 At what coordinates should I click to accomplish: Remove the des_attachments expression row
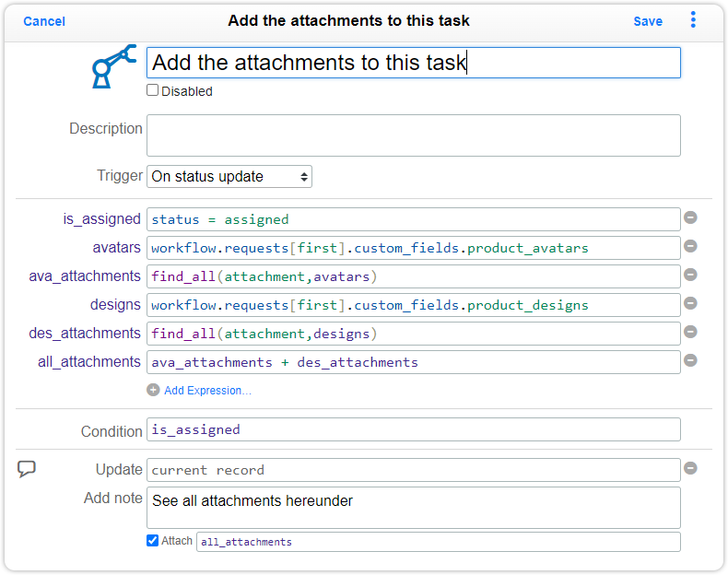click(x=690, y=332)
